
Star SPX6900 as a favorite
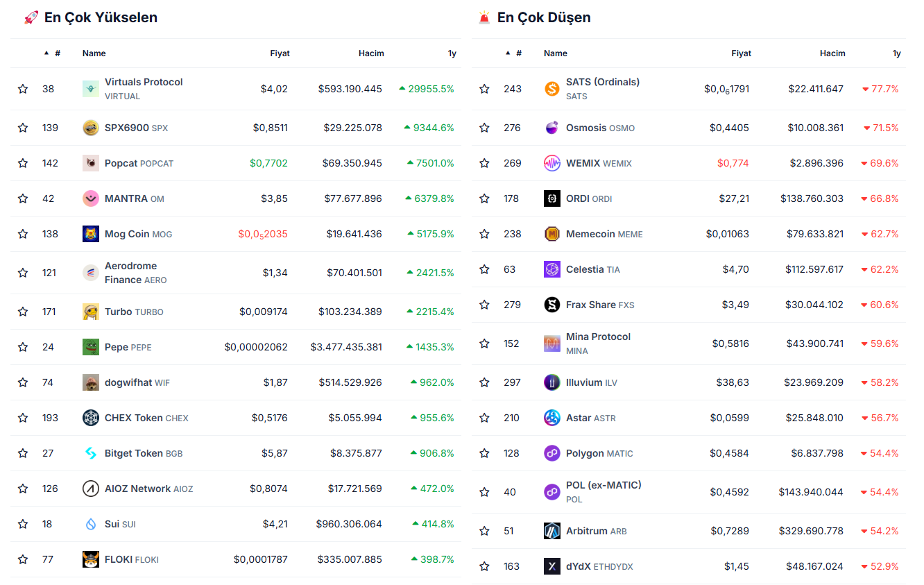click(x=23, y=128)
